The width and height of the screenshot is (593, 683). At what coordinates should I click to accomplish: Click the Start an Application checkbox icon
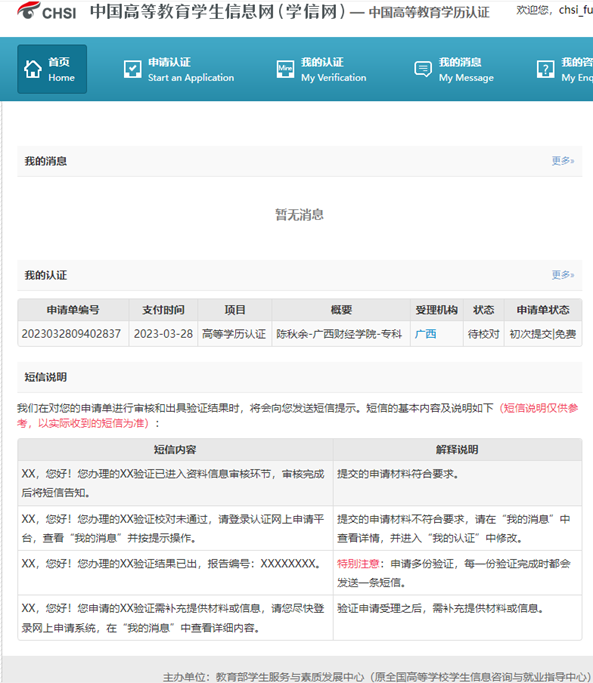(132, 69)
